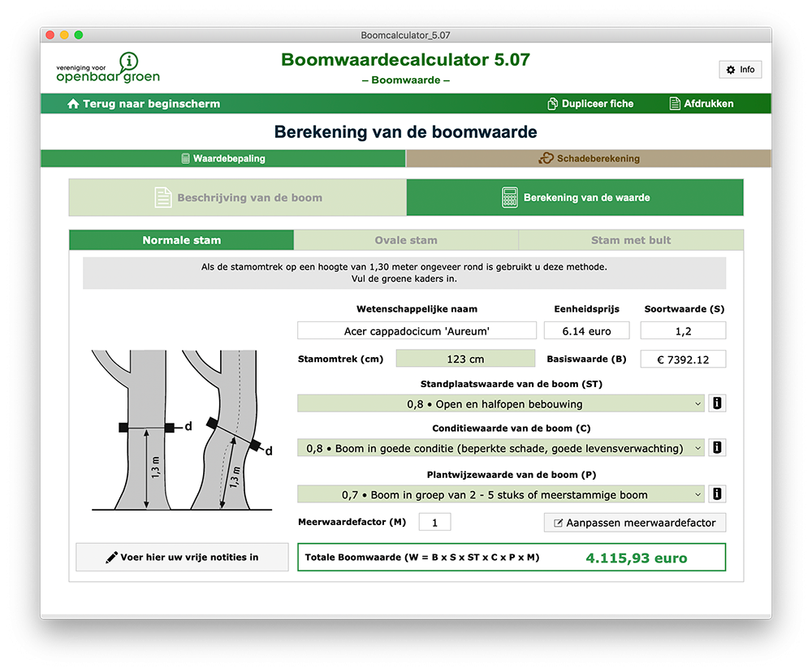The image size is (812, 672).
Task: Click the home icon beside Terug naar beginscherm
Action: pyautogui.click(x=73, y=104)
